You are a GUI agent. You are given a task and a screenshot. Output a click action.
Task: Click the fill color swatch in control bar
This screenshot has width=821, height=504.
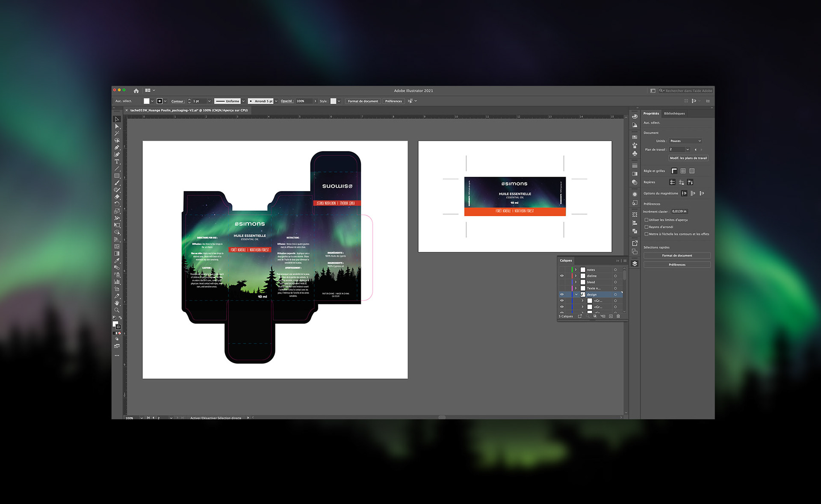(147, 101)
